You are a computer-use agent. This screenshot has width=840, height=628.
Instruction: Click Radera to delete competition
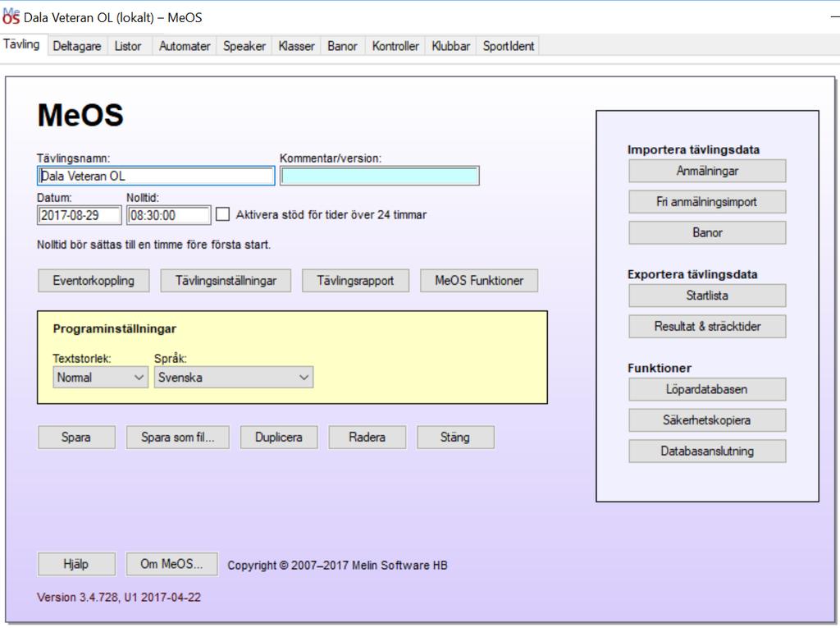(367, 437)
